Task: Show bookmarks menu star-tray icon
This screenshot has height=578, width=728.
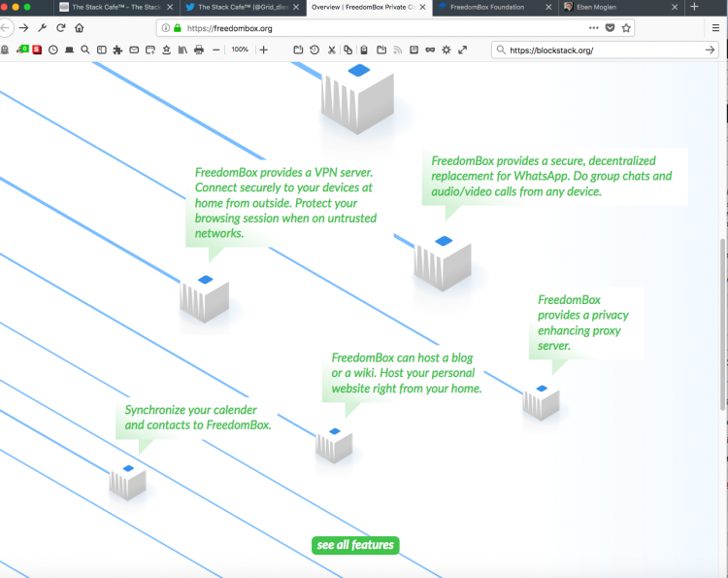Action: pyautogui.click(x=166, y=50)
